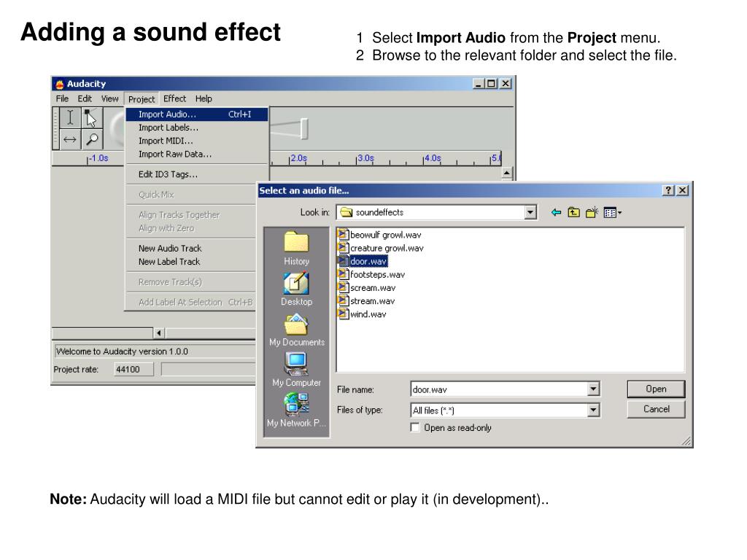Click the file icon beside wind.wav
This screenshot has width=747, height=560.
[343, 314]
